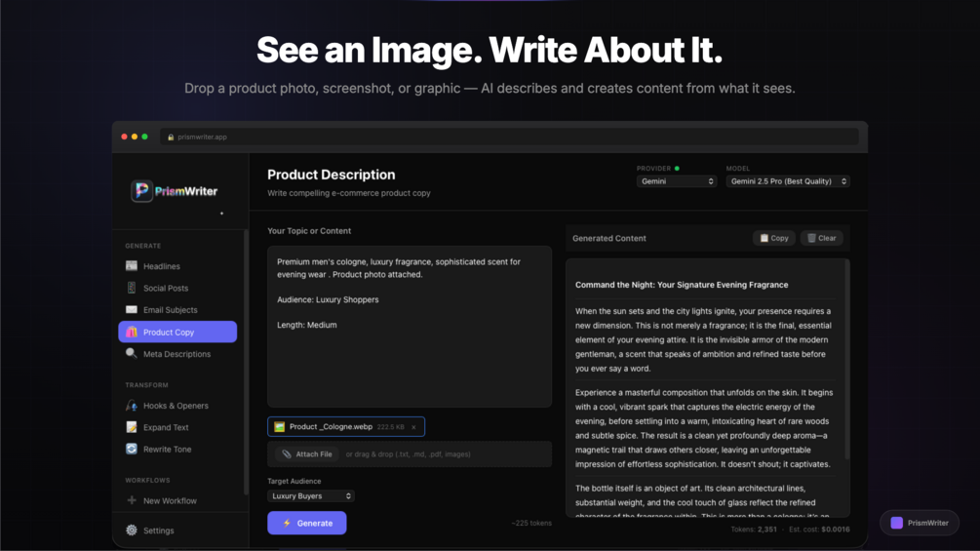This screenshot has height=551, width=980.
Task: Click the 'See an Image. Write About It.' headline
Action: tap(490, 50)
